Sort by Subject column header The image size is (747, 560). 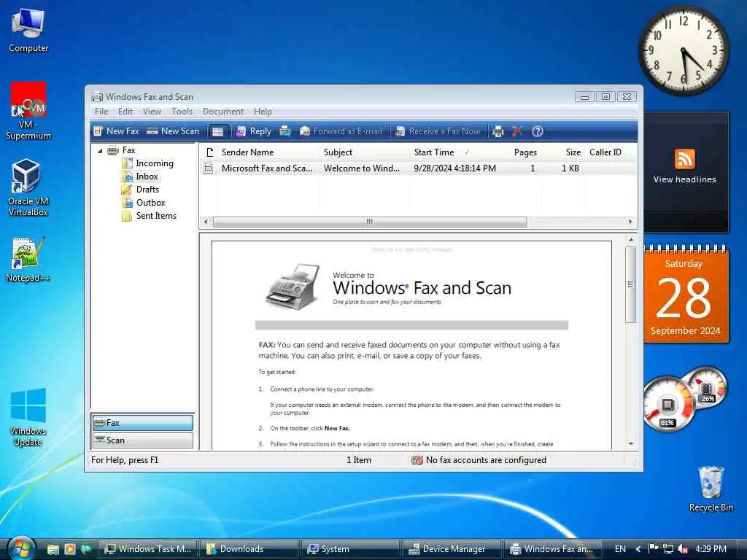coord(364,152)
